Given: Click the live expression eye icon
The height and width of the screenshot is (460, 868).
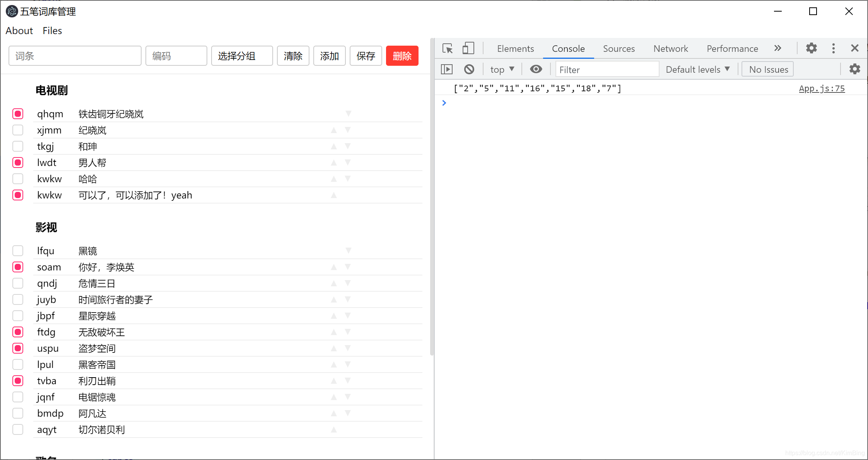Looking at the screenshot, I should pyautogui.click(x=536, y=69).
